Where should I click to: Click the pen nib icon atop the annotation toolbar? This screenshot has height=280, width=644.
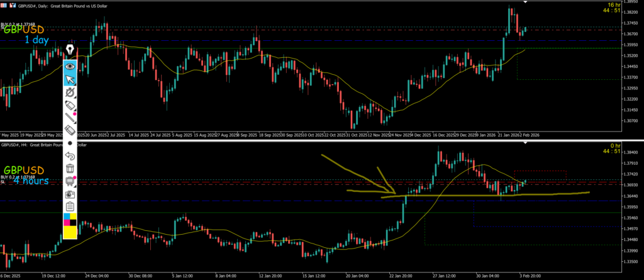point(70,50)
